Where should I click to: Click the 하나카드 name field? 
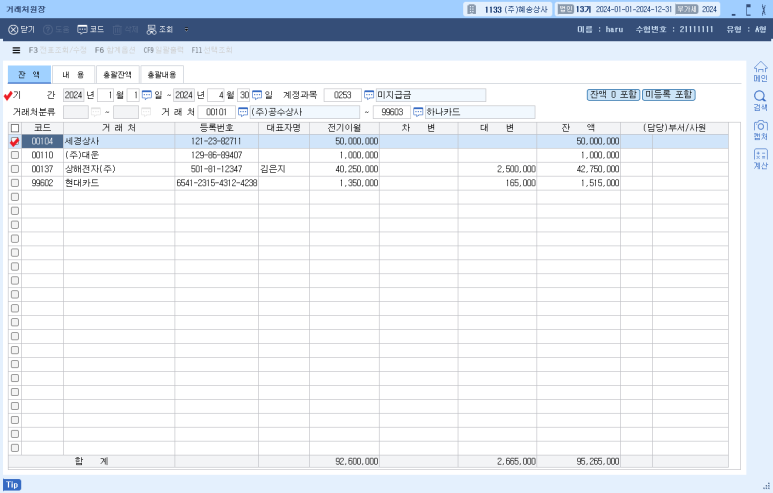480,112
